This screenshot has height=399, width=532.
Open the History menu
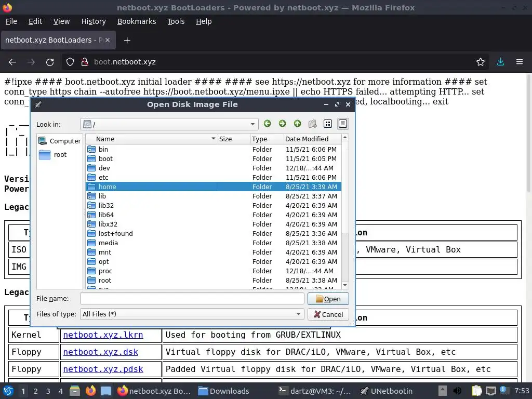(x=94, y=21)
